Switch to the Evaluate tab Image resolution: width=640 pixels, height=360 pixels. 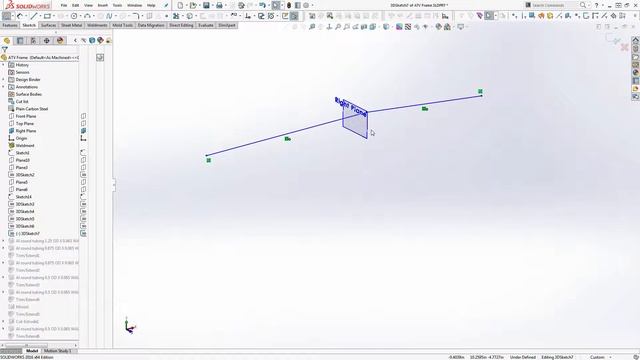point(206,25)
